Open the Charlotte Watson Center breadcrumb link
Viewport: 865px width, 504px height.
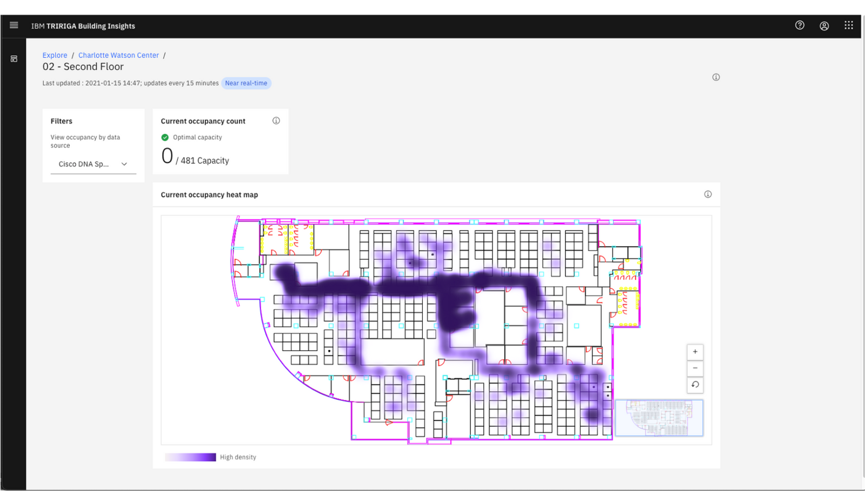click(x=118, y=55)
